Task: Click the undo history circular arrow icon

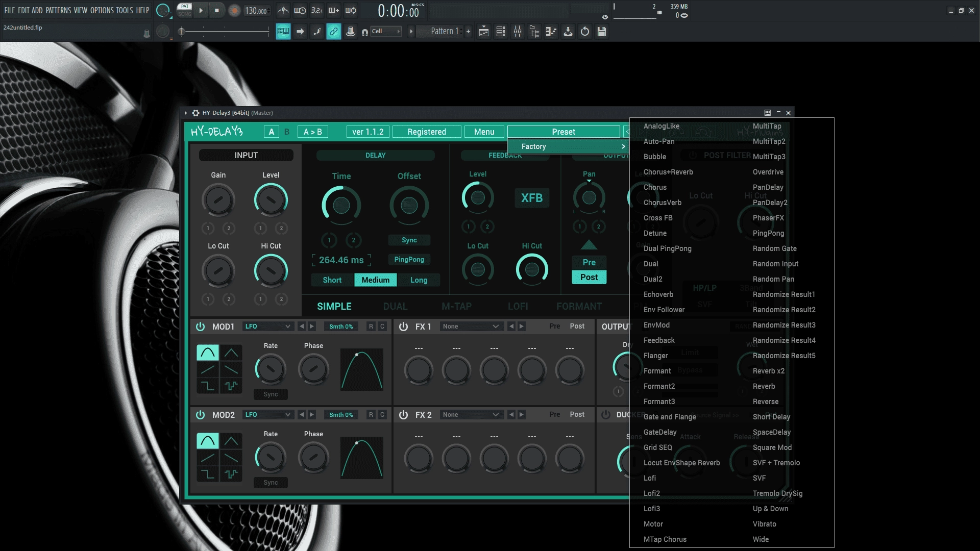Action: [585, 32]
